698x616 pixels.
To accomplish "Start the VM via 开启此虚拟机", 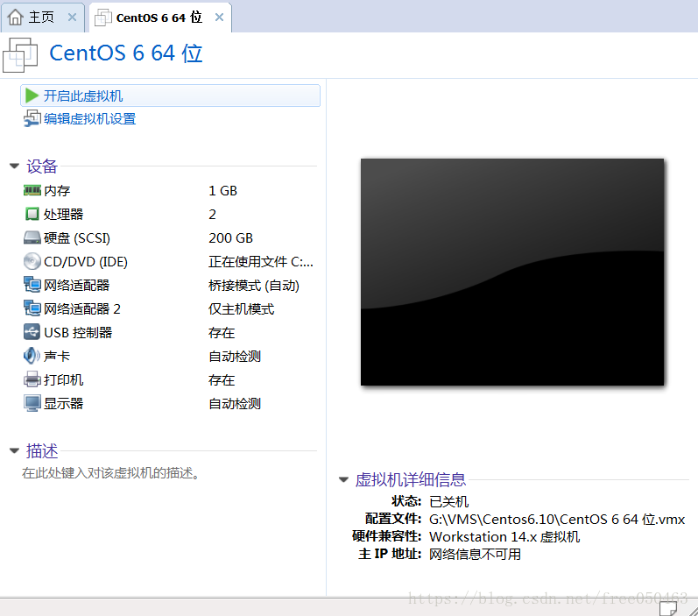I will (170, 96).
